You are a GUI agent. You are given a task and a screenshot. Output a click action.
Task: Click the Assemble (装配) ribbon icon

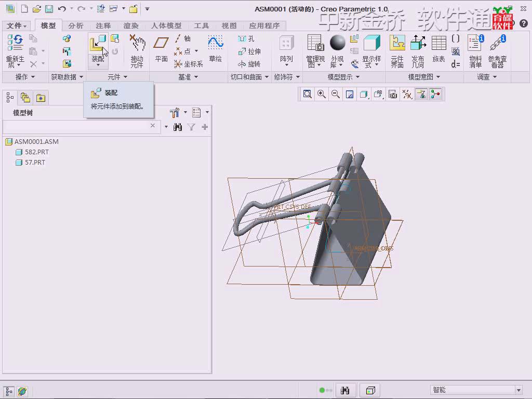pos(98,45)
